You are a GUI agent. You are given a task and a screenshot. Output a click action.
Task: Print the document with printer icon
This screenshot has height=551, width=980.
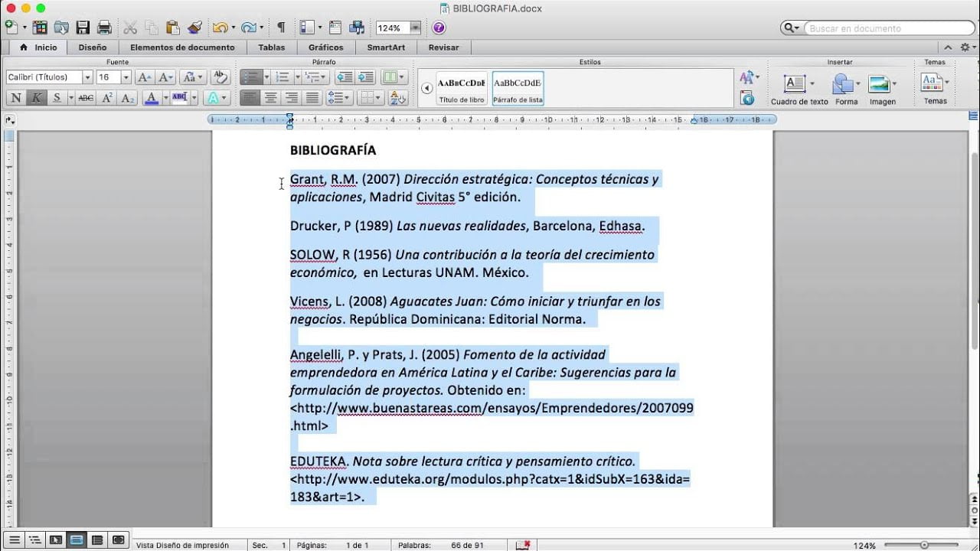pyautogui.click(x=104, y=28)
